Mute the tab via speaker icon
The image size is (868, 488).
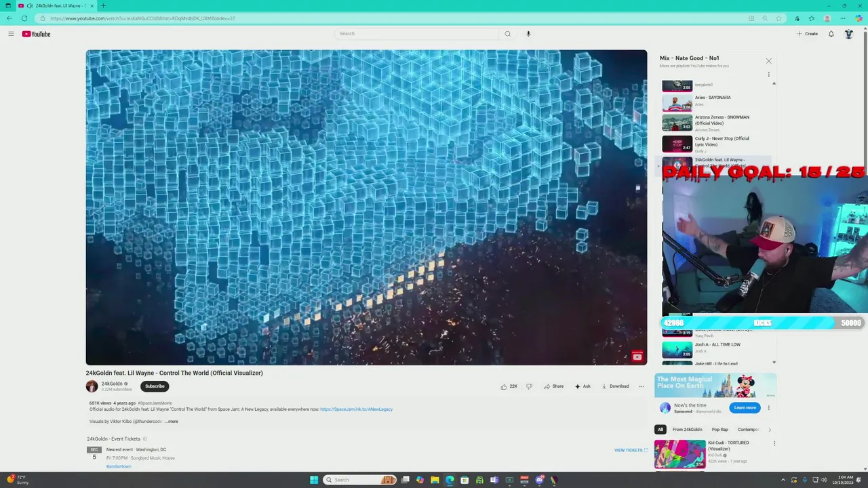click(30, 5)
